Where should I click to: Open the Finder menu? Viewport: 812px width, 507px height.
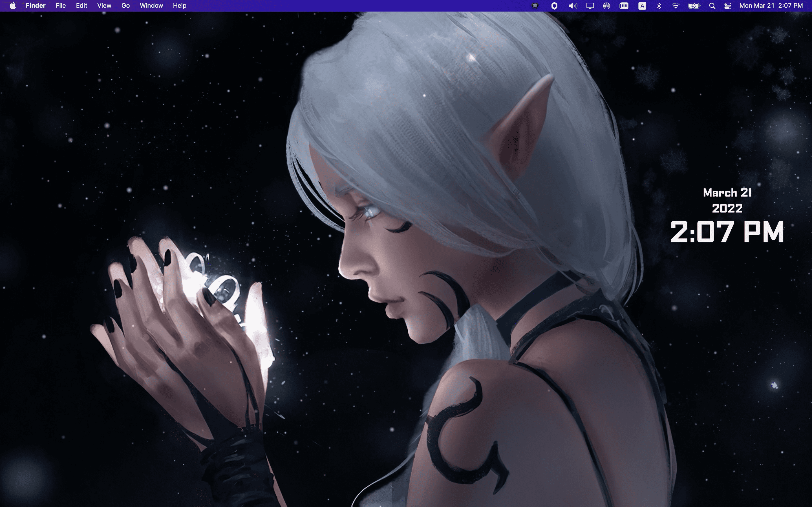click(x=35, y=5)
